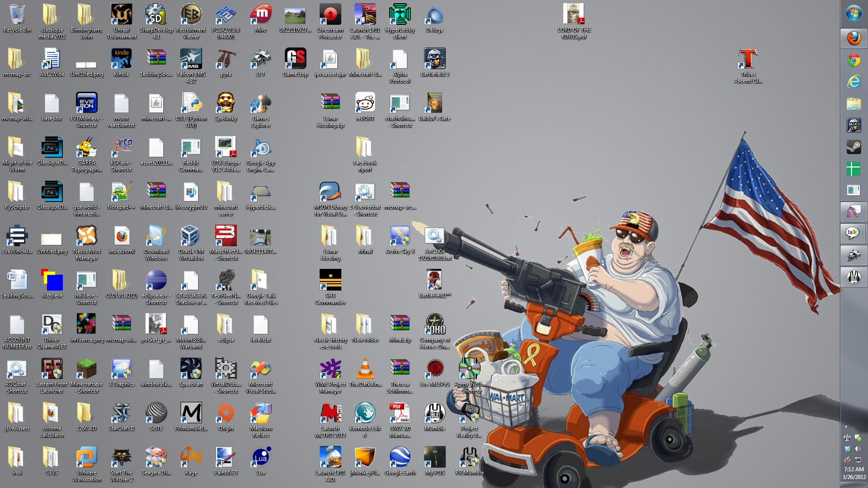
Task: Select the Lua desktop icon
Action: (260, 462)
